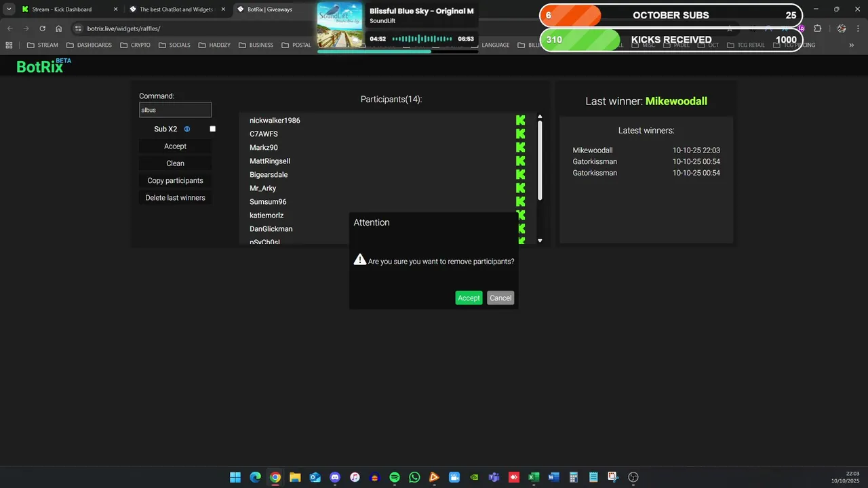The width and height of the screenshot is (868, 488).
Task: Click the BotRix Beta logo
Action: 43,66
